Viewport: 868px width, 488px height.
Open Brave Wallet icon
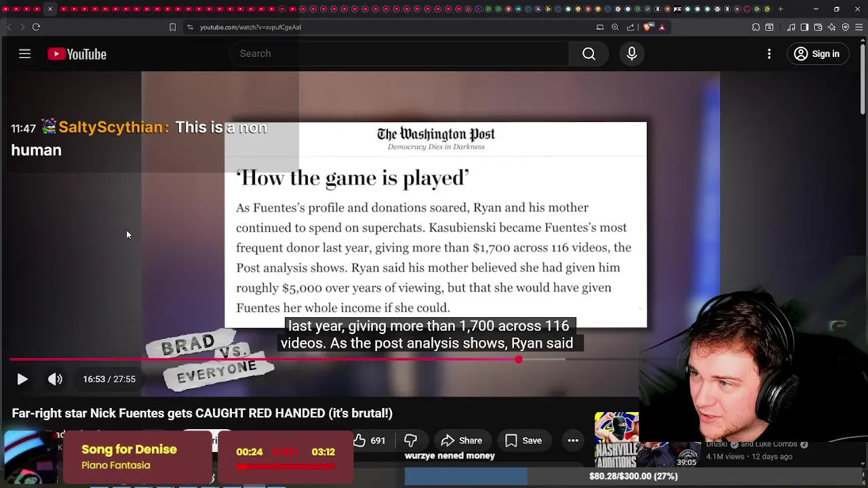(x=818, y=27)
